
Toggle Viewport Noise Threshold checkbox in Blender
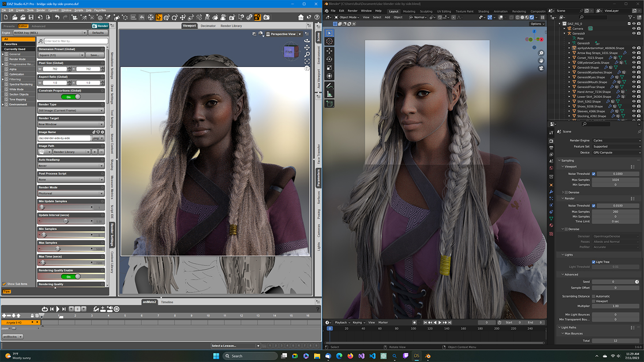coord(594,174)
